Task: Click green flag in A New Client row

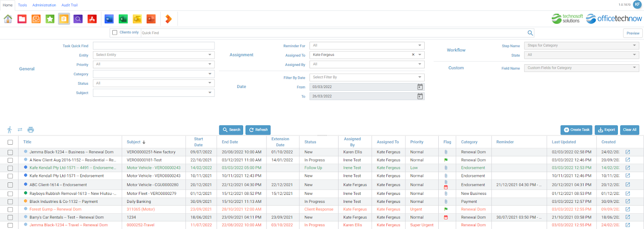Action: tap(446, 160)
